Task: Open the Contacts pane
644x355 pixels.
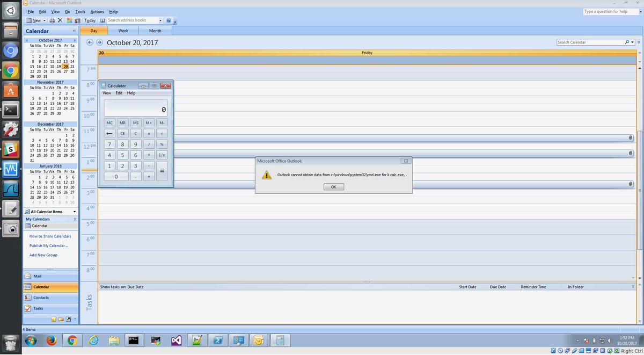Action: 50,298
